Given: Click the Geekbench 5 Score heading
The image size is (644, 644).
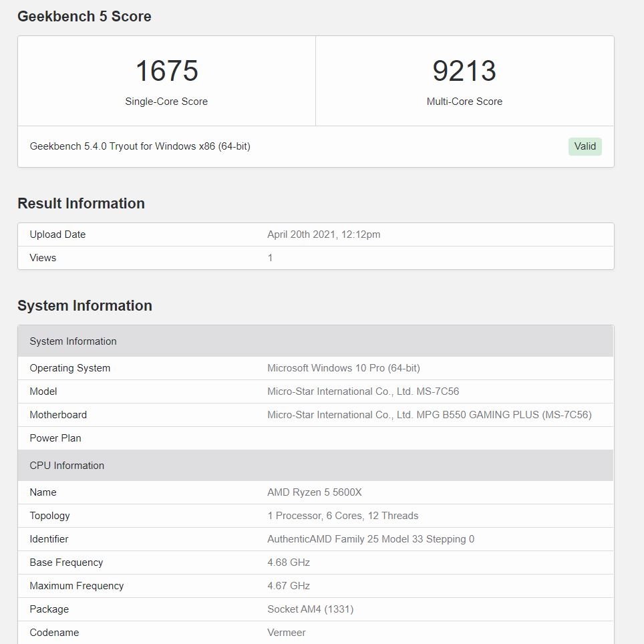Looking at the screenshot, I should 84,17.
